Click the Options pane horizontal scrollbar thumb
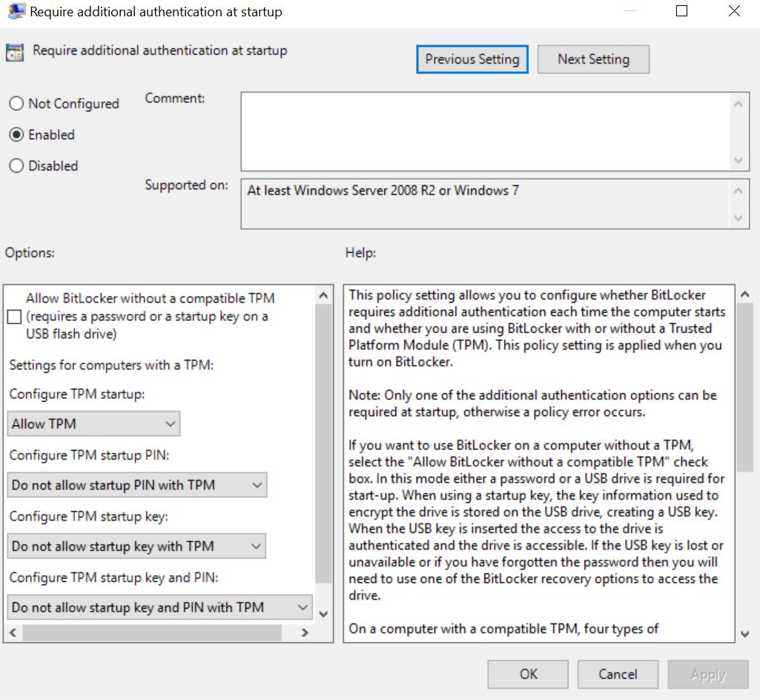This screenshot has width=760, height=700. click(152, 632)
